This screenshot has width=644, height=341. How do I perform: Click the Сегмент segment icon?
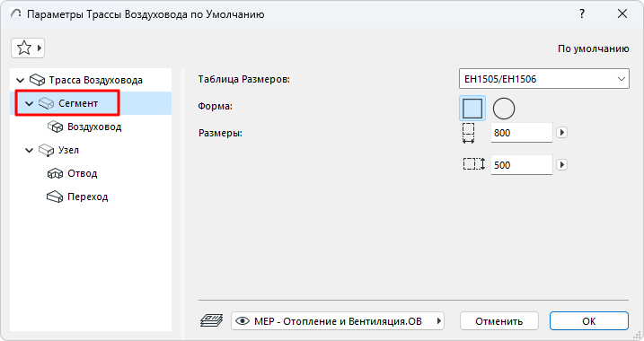click(46, 103)
